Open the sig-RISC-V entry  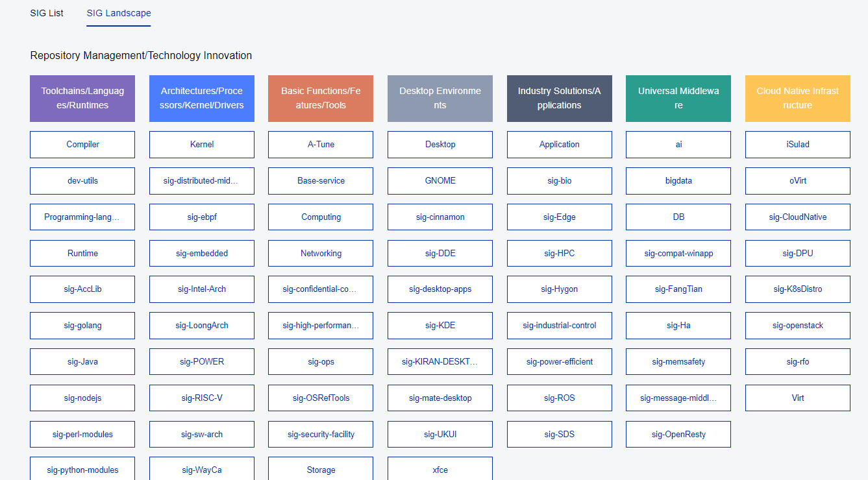click(x=202, y=398)
